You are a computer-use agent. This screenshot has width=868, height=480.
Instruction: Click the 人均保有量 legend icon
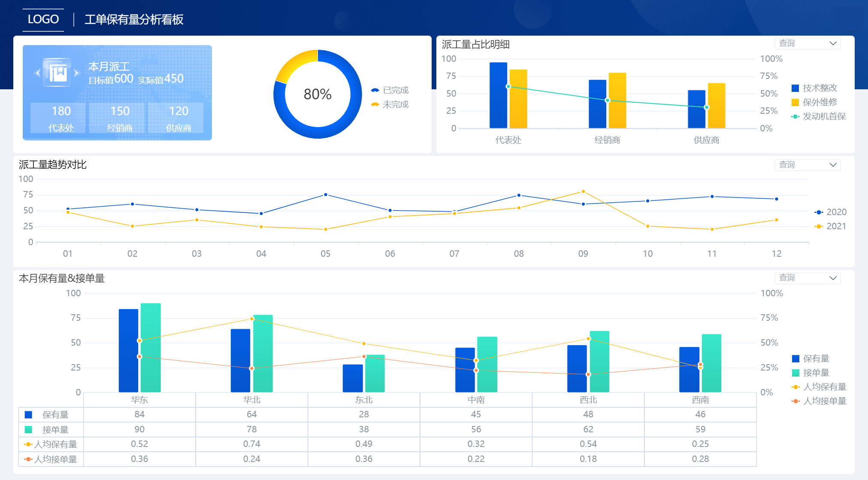point(795,387)
